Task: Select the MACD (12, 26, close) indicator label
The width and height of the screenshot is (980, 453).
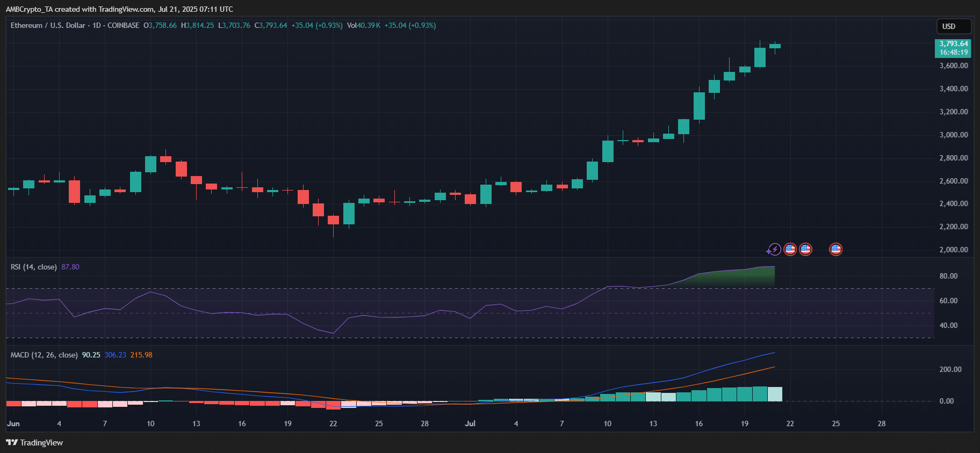Action: [x=44, y=355]
